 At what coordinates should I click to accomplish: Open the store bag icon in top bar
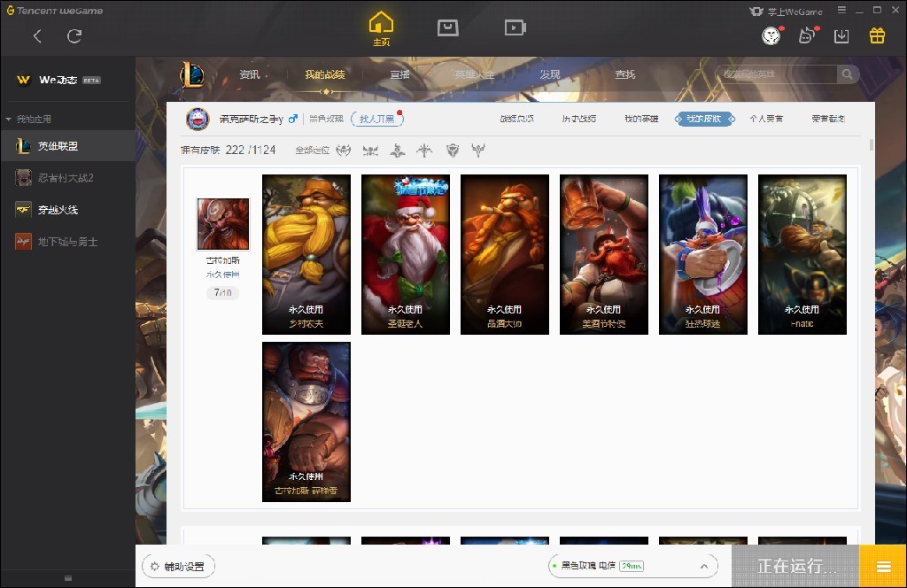pos(448,27)
